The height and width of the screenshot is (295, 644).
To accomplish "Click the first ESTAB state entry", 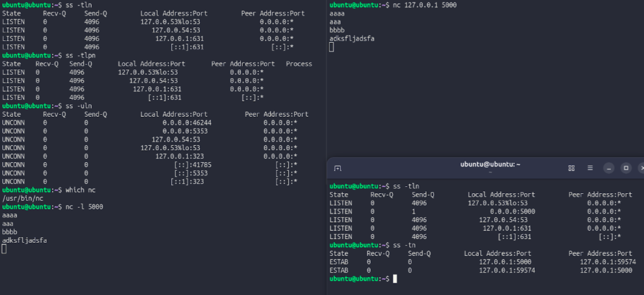I will [339, 262].
